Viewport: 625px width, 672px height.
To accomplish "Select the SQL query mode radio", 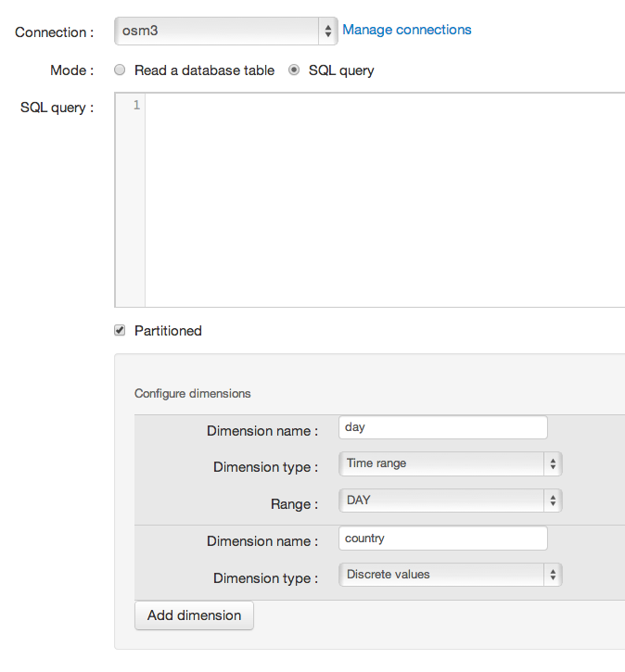I will point(294,70).
